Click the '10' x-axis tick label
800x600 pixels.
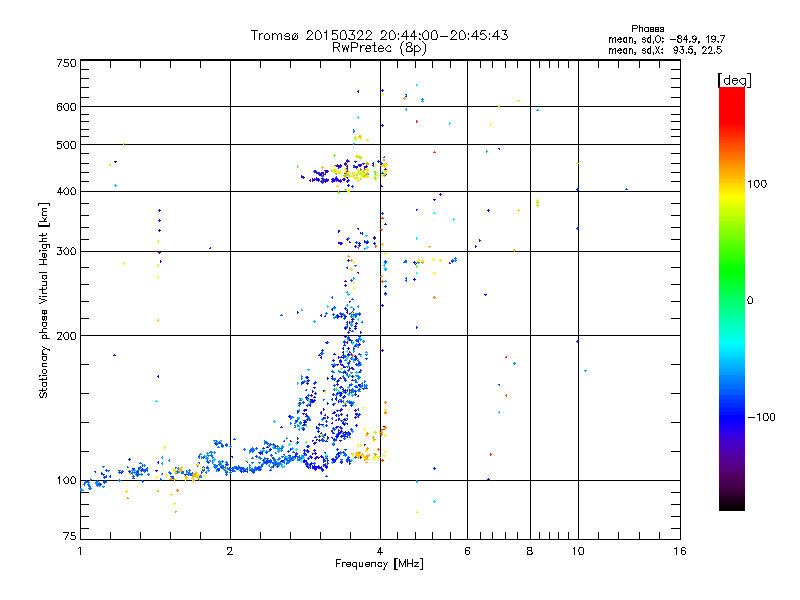pos(578,551)
